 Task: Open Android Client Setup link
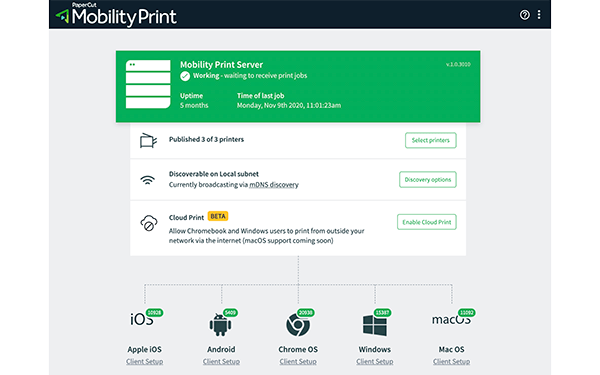[221, 361]
